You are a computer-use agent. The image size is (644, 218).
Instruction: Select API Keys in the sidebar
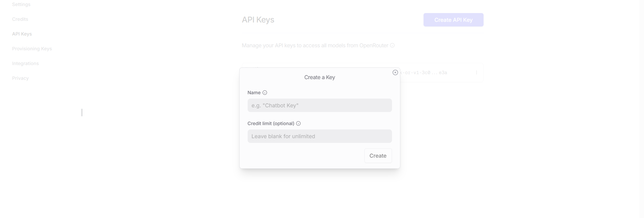tap(22, 34)
